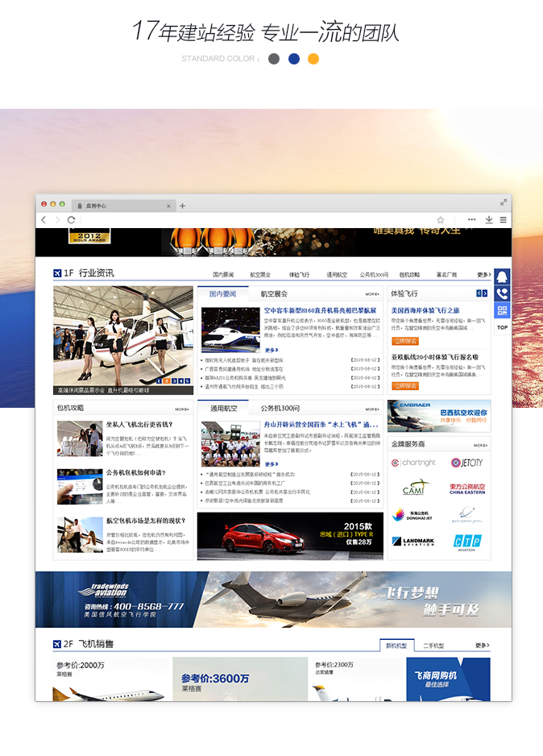Click MORE+ in the 金牌服务商 panel
Image resolution: width=543 pixels, height=756 pixels.
point(480,445)
